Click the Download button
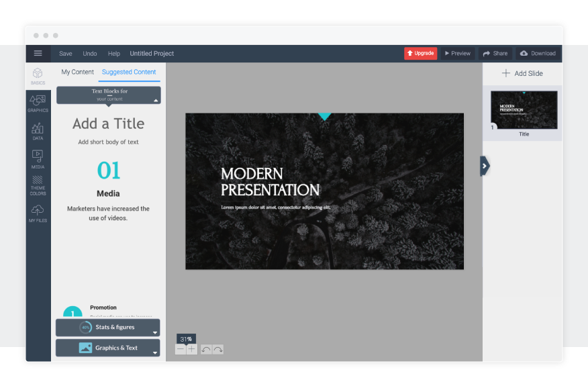 (x=538, y=53)
